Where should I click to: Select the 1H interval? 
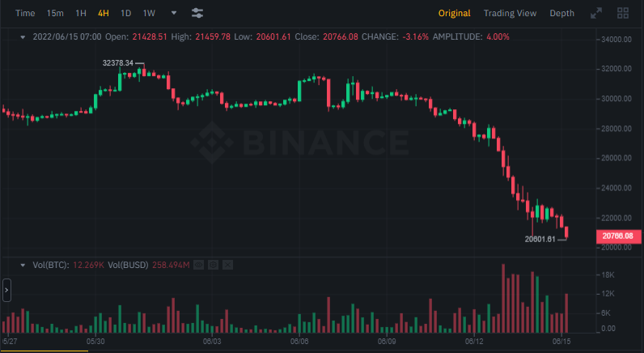coord(81,14)
